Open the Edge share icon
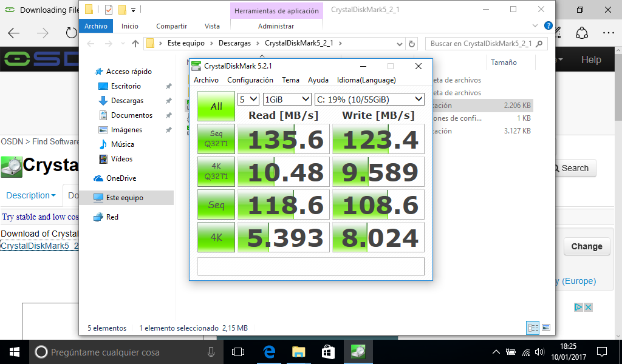The height and width of the screenshot is (364, 622). pos(582,33)
